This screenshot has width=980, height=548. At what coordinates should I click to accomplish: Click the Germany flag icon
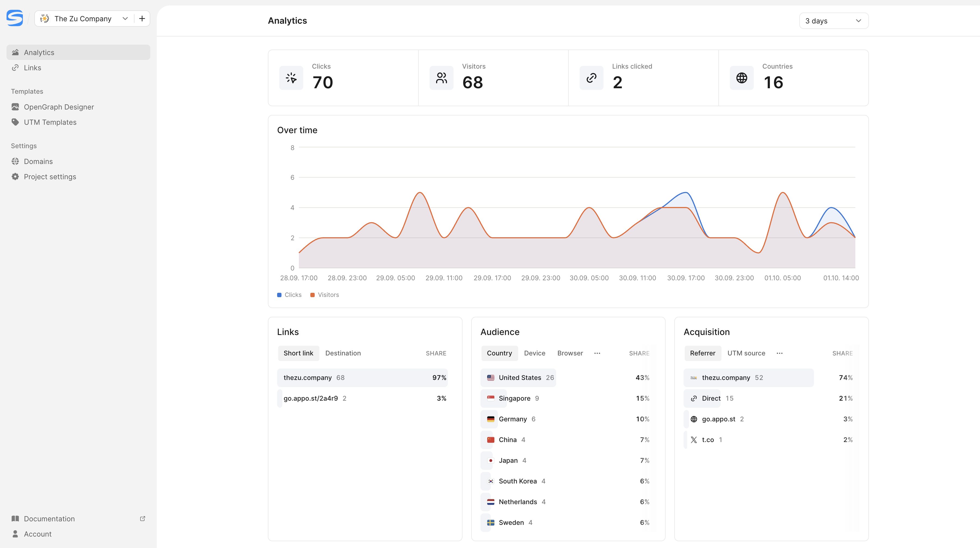[491, 419]
